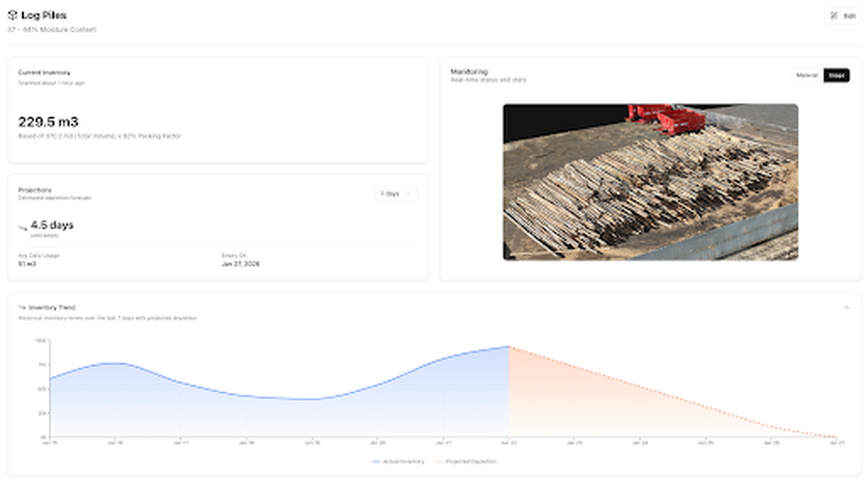This screenshot has height=485, width=868.
Task: Click the trending-down icon beside 4.5 days
Action: click(x=23, y=227)
